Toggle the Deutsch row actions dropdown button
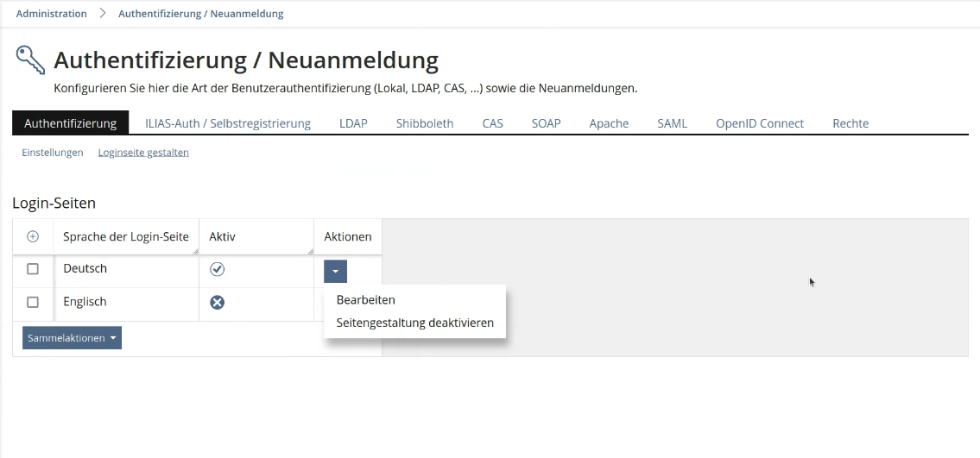The height and width of the screenshot is (458, 980). click(x=335, y=271)
